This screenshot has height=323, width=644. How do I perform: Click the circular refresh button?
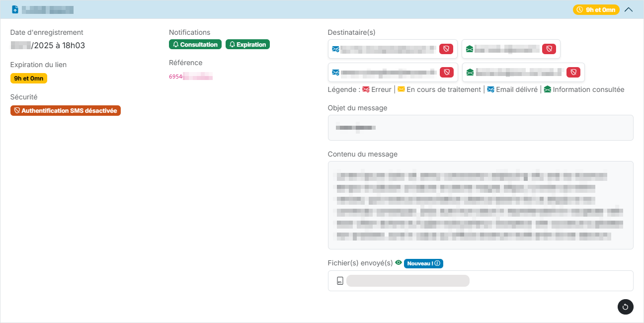pyautogui.click(x=625, y=307)
